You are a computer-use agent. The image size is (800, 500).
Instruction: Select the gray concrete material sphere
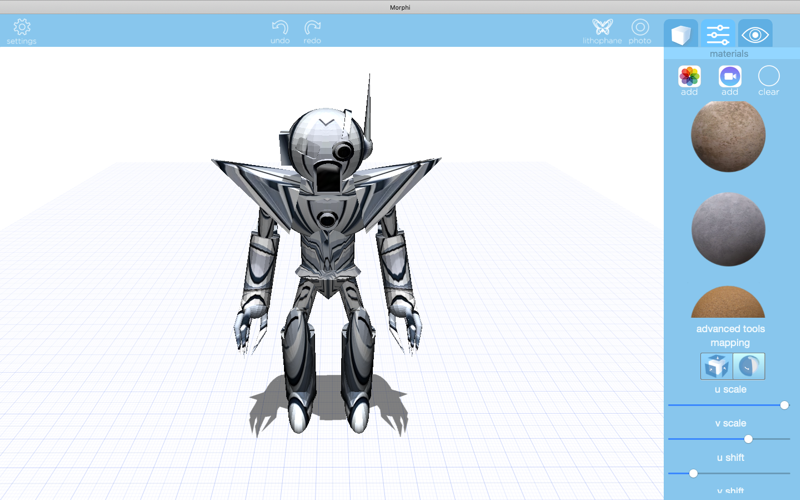(728, 229)
